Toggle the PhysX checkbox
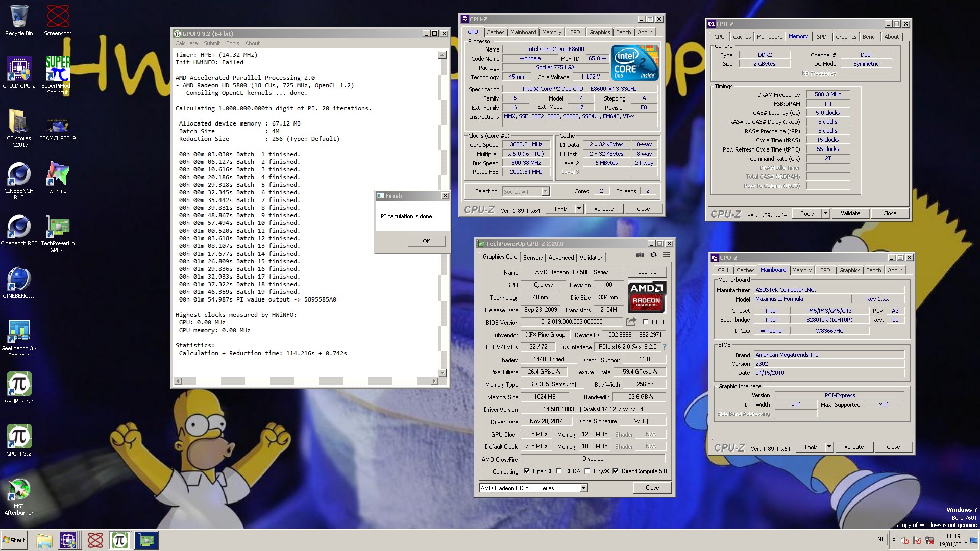 [x=587, y=471]
